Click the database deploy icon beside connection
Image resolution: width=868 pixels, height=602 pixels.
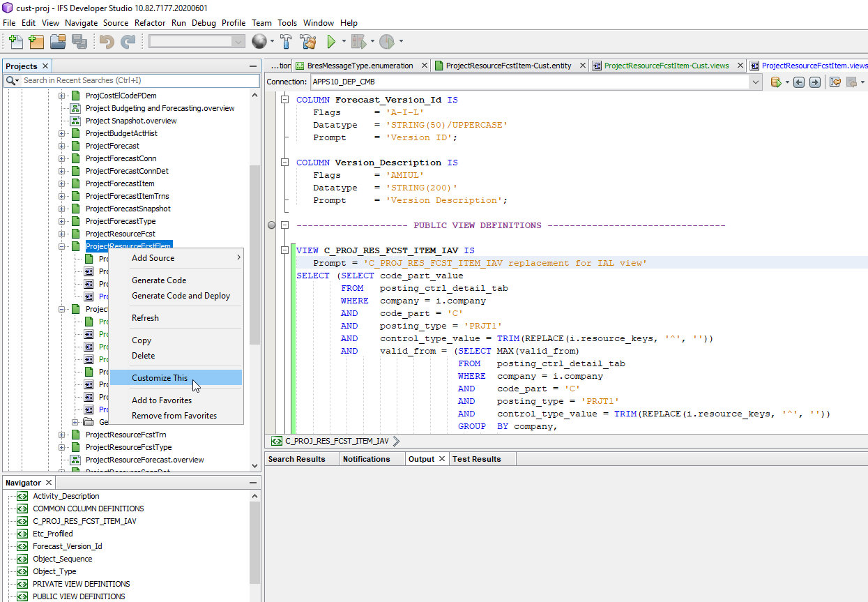tap(775, 82)
